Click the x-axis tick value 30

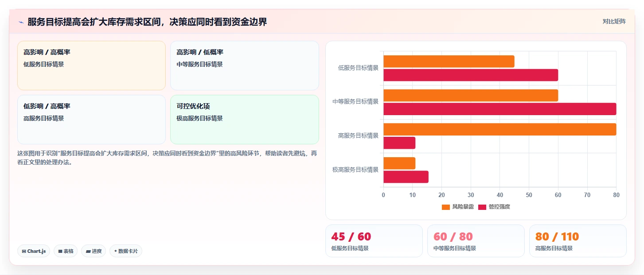[471, 195]
